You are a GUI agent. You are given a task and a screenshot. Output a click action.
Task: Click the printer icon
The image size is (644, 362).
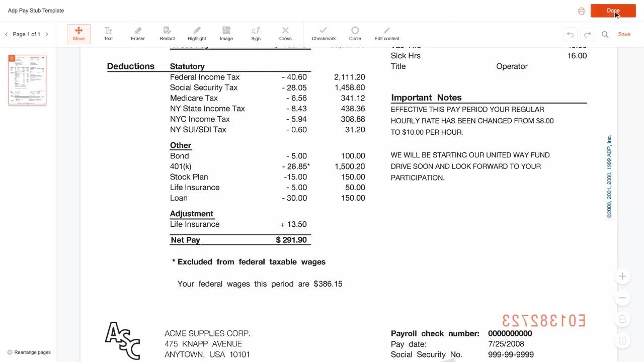click(x=582, y=11)
